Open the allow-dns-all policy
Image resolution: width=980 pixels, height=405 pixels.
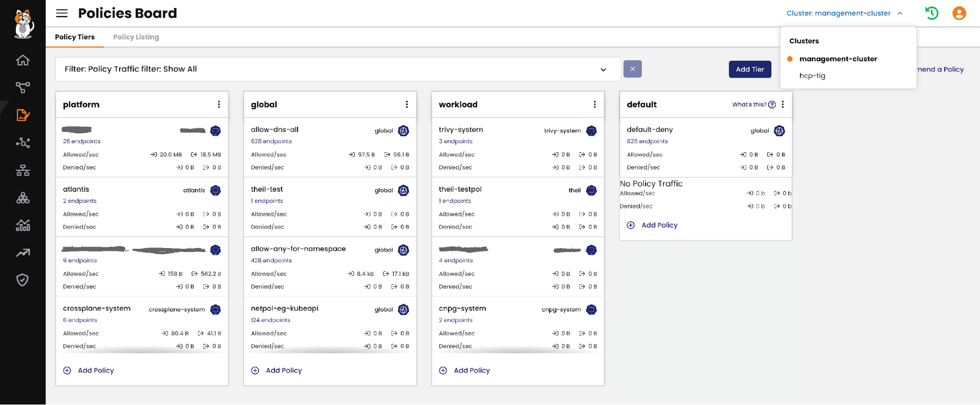[x=275, y=130]
